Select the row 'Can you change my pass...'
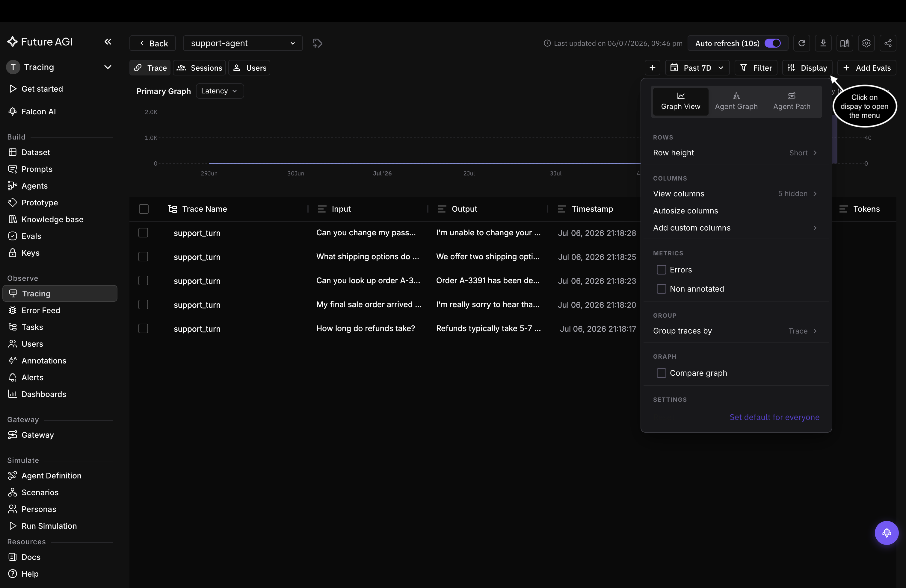 143,232
